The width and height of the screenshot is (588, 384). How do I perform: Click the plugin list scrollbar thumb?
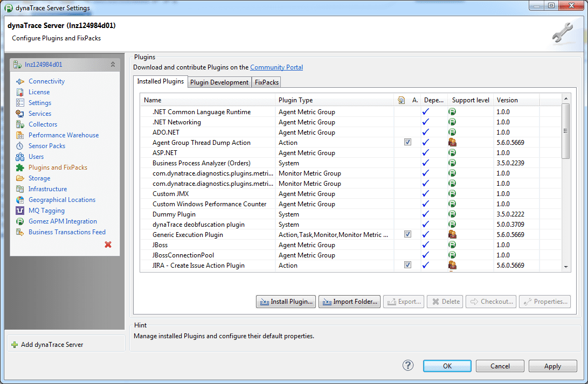coord(565,131)
